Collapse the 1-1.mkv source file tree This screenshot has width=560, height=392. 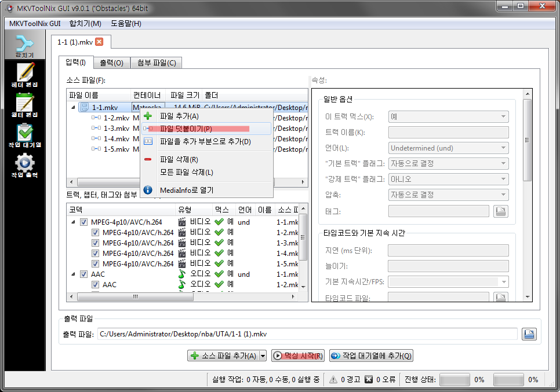73,107
